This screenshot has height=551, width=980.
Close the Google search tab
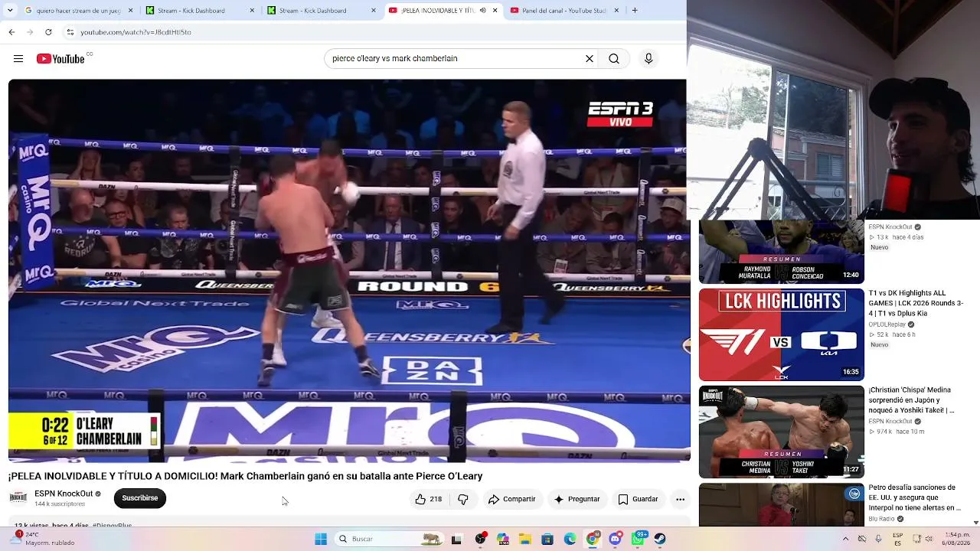pyautogui.click(x=130, y=11)
